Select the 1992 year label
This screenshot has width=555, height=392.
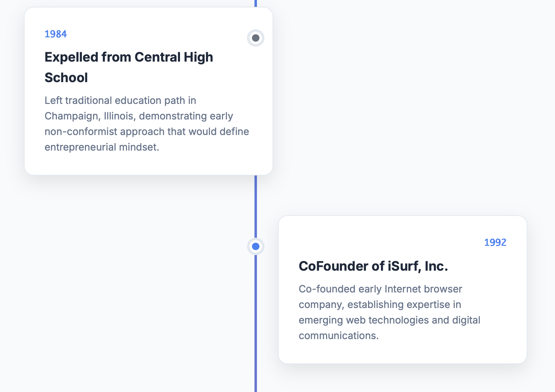point(495,242)
